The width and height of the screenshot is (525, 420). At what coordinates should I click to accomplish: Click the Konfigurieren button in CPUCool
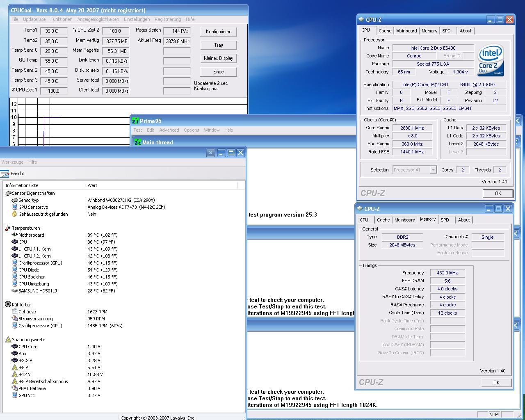219,32
